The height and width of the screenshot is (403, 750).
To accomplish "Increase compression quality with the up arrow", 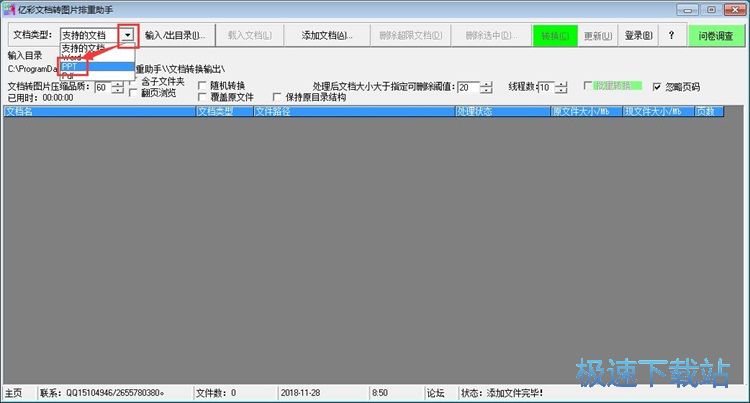I will coord(117,85).
